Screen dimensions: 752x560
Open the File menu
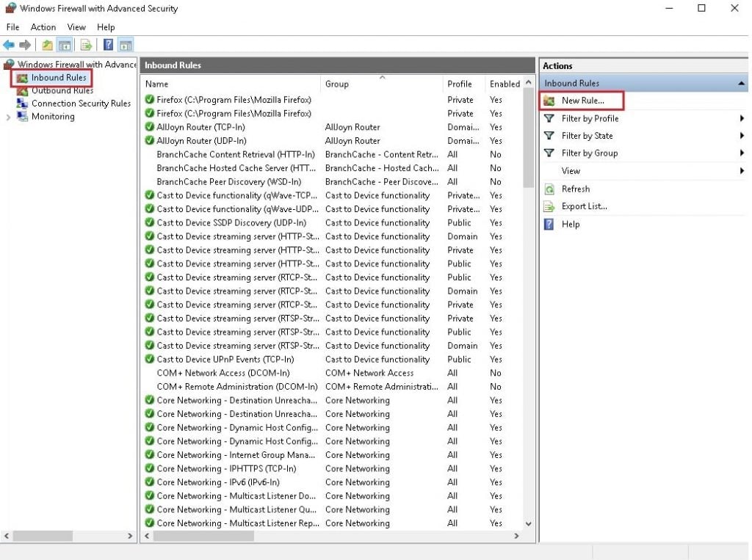coord(13,27)
